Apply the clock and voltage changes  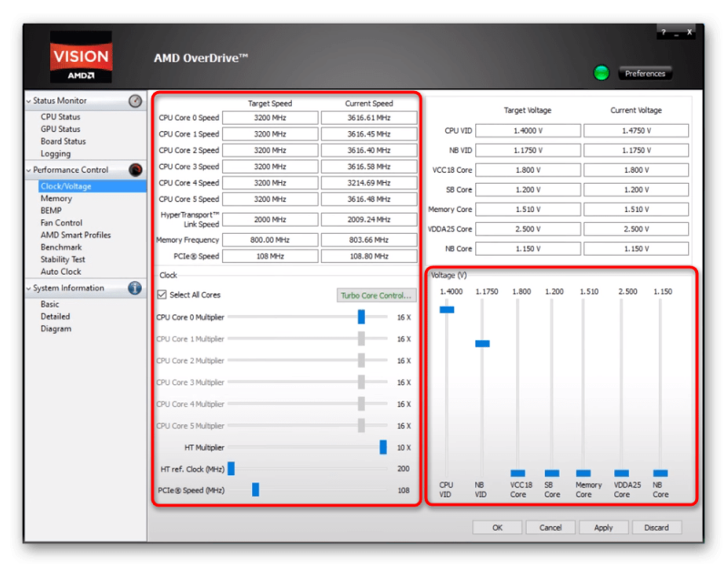tap(603, 528)
